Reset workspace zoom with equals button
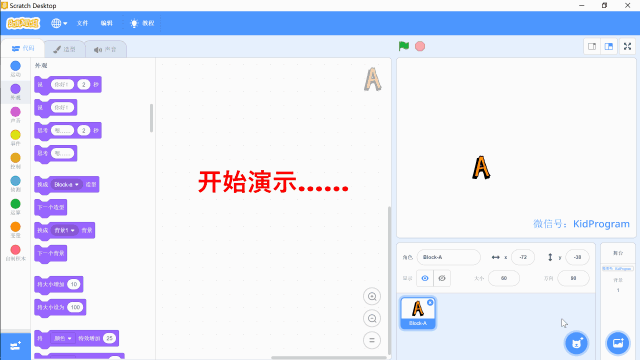This screenshot has width=640, height=360. (x=372, y=340)
